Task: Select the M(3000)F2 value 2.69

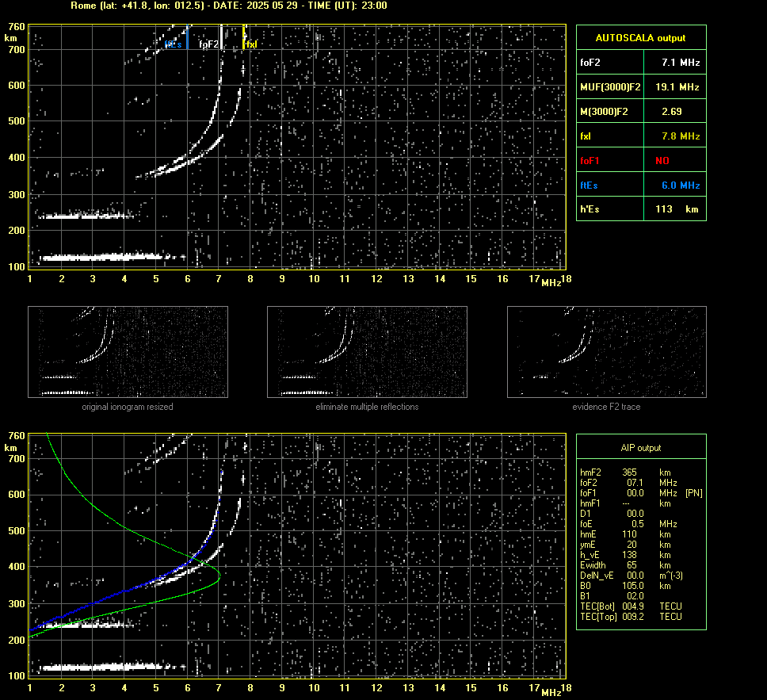Action: (x=672, y=112)
